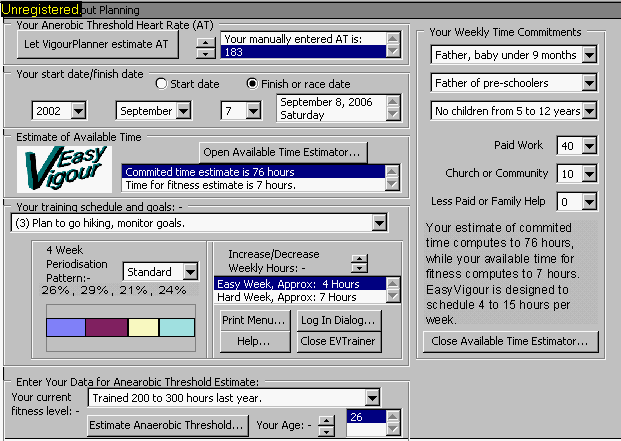Click Open Available Time Estimator button
Viewport: 621px width, 441px height.
pos(283,152)
